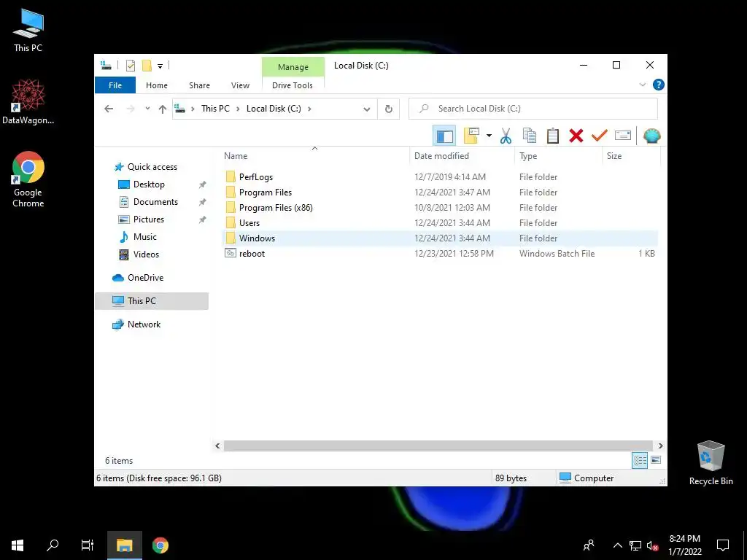Click the clipboard Paste toolbar icon

point(553,136)
